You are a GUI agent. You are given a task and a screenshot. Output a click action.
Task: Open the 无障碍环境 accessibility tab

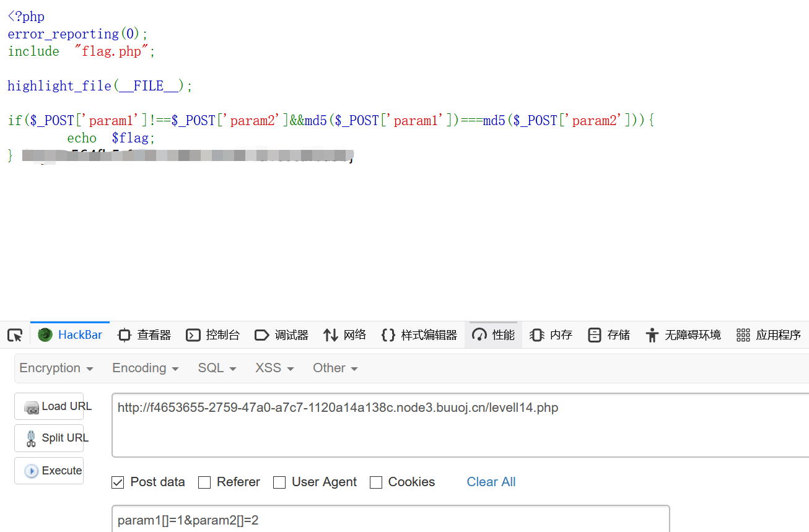pos(683,335)
